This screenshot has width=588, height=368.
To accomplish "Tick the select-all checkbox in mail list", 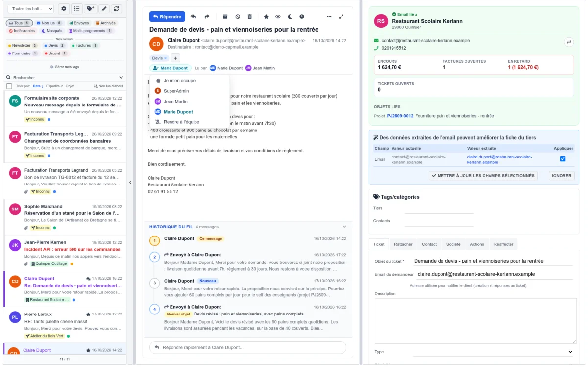I will (9, 86).
